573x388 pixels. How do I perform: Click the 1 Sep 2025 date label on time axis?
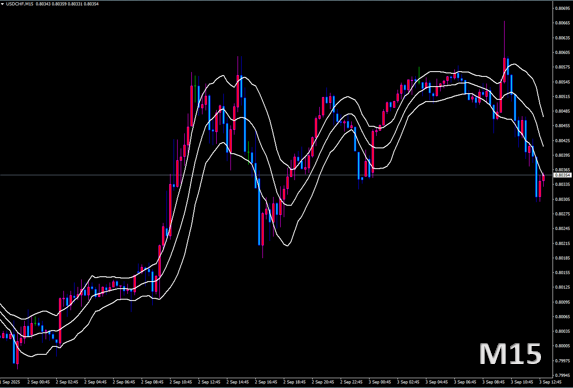[9, 382]
